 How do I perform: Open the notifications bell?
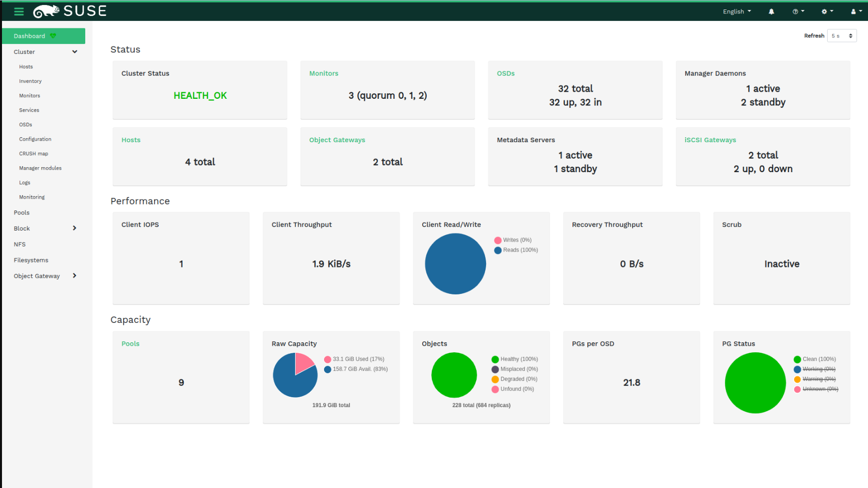(x=771, y=11)
